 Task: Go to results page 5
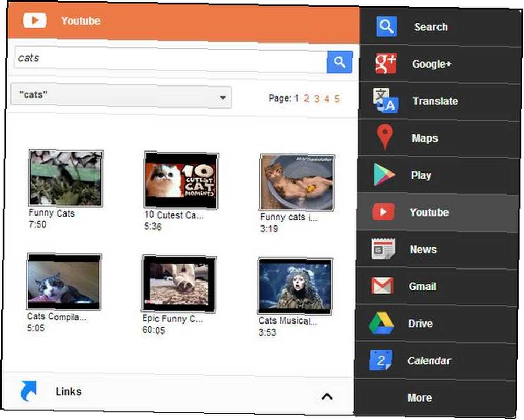337,99
